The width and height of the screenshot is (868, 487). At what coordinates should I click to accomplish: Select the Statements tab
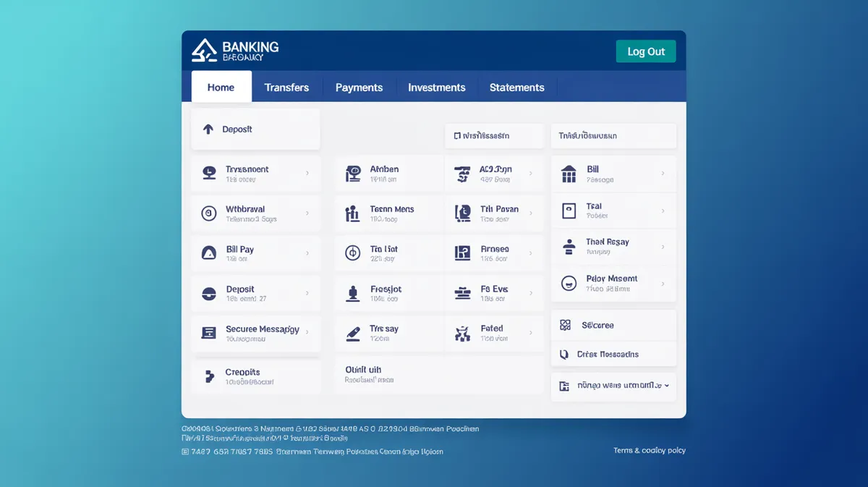516,88
